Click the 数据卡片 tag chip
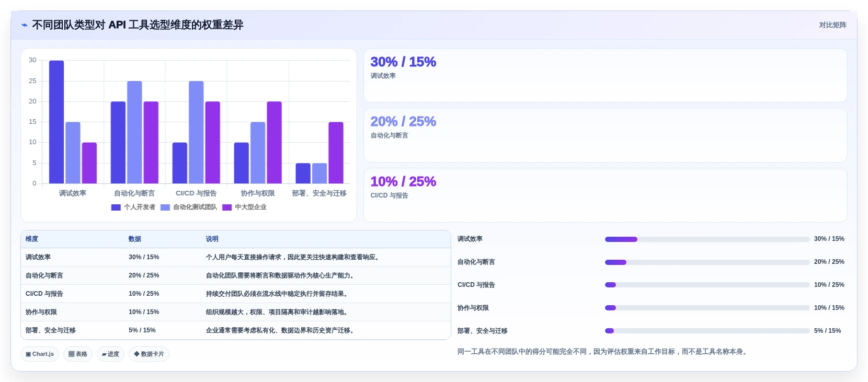This screenshot has height=382, width=868. 149,354
